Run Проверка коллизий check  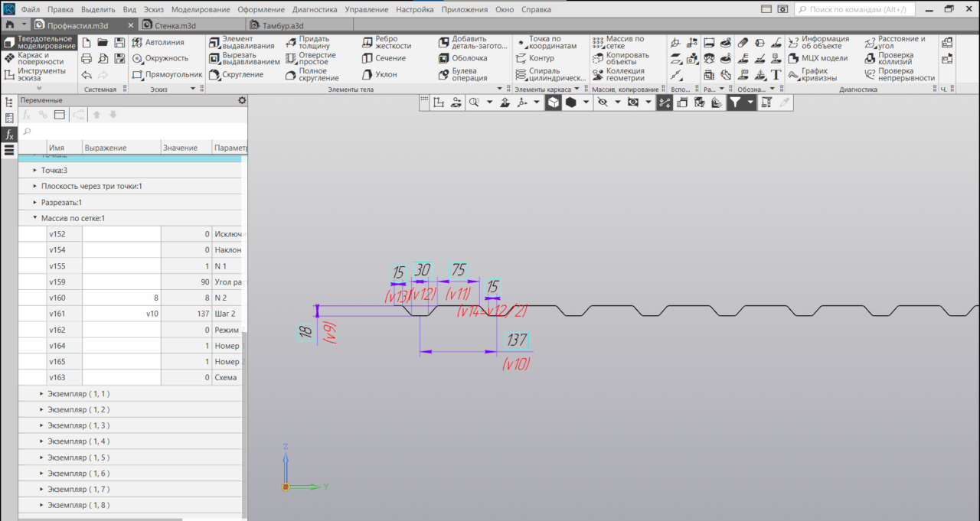pyautogui.click(x=889, y=58)
